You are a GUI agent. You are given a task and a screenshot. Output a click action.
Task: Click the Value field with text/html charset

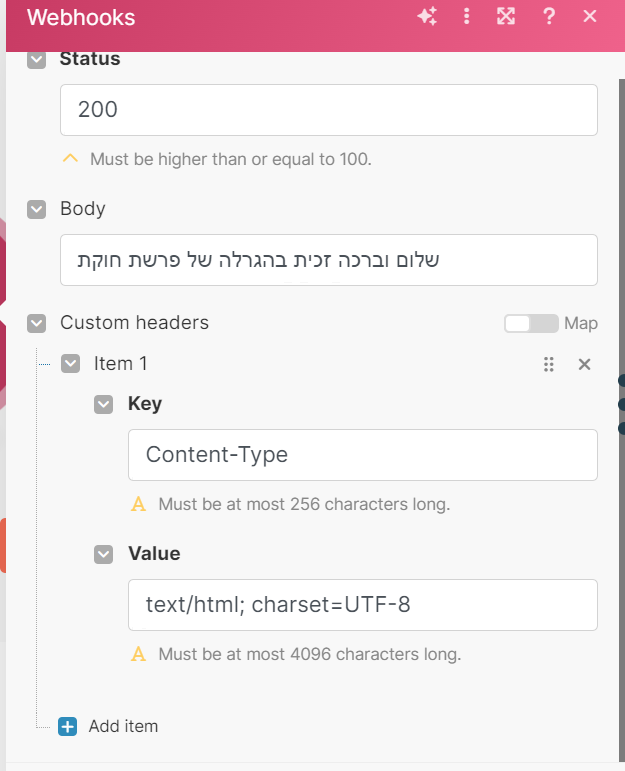(362, 605)
